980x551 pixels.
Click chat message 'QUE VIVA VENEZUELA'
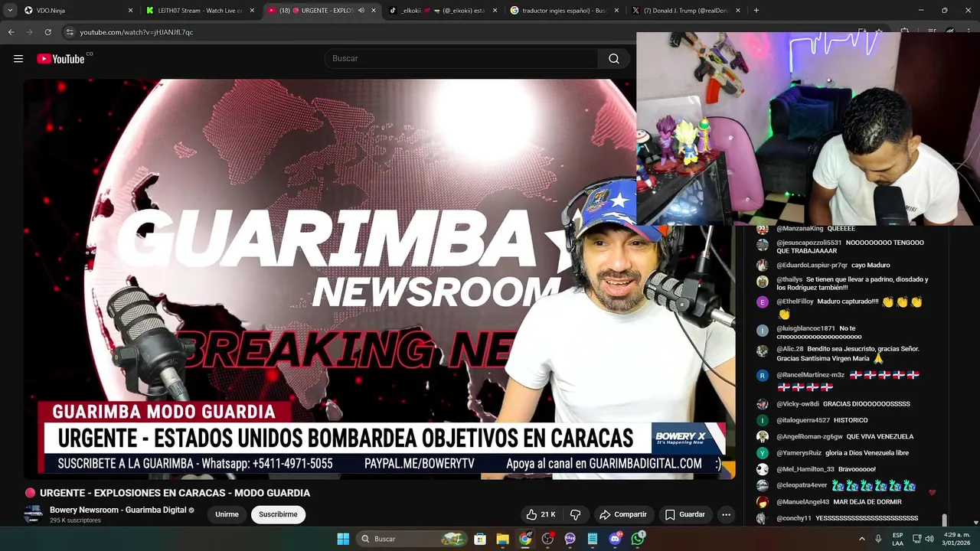click(880, 436)
